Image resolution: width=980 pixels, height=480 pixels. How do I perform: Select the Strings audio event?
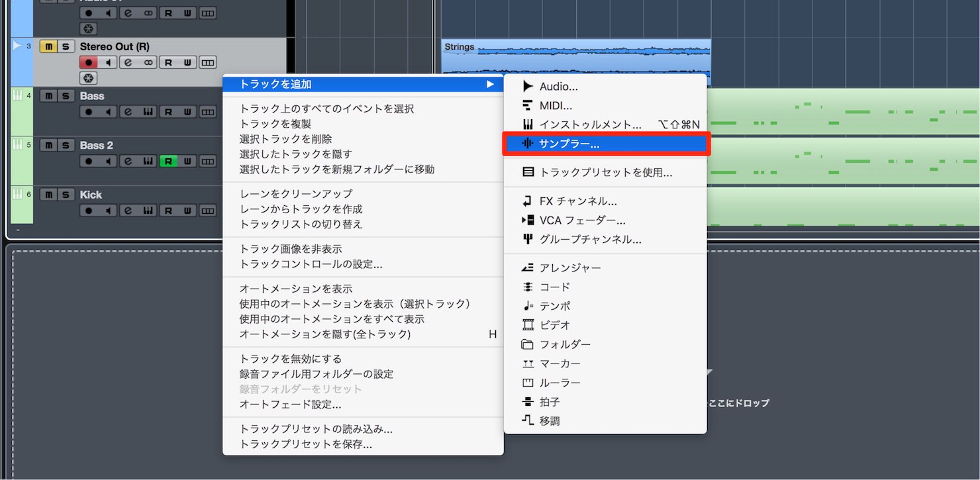pyautogui.click(x=576, y=62)
